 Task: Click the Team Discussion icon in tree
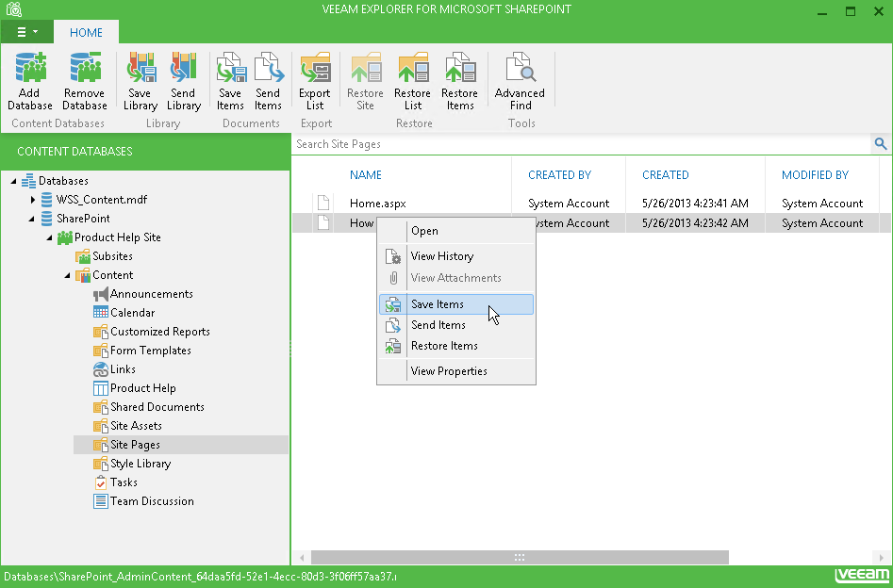[x=101, y=501]
